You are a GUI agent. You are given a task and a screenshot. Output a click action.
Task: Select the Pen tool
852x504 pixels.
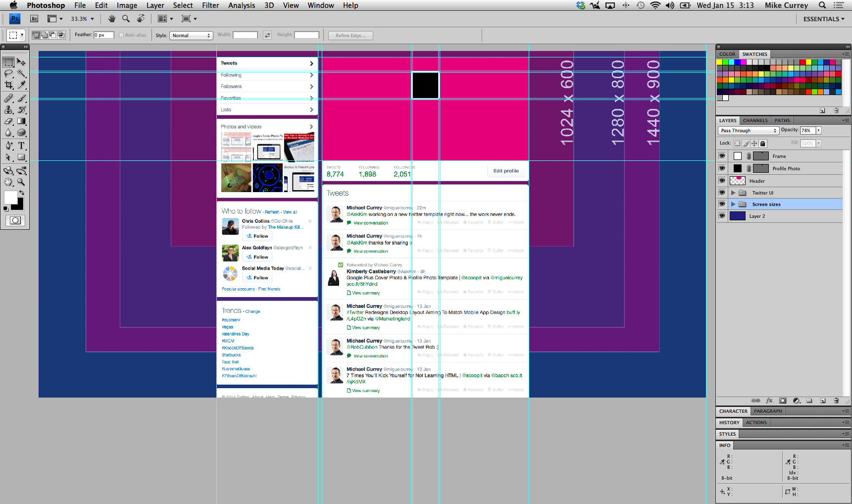8,146
